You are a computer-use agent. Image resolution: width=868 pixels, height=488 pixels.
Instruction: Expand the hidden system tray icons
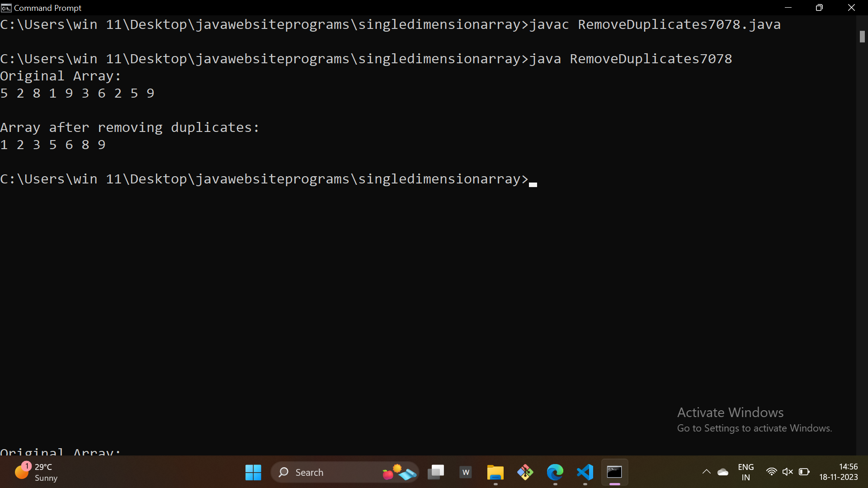[706, 472]
